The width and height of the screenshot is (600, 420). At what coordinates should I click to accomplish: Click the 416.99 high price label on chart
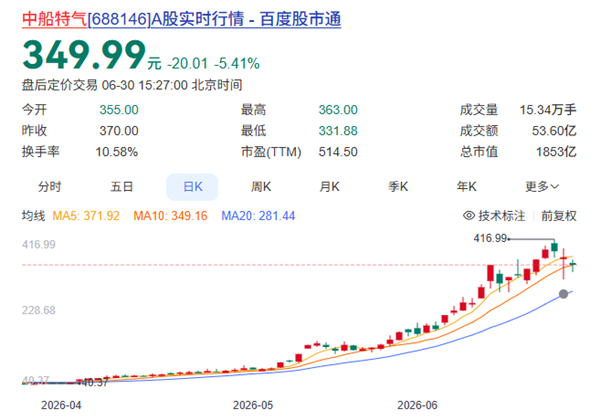490,238
